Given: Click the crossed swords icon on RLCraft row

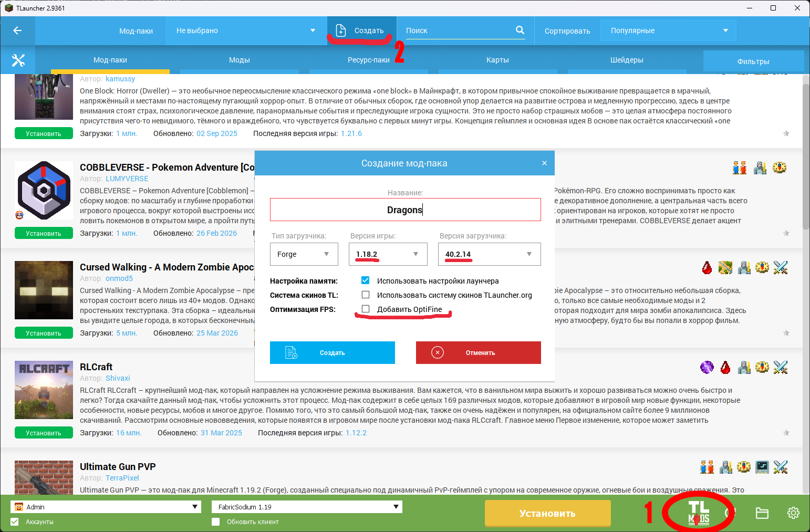Looking at the screenshot, I should point(781,367).
